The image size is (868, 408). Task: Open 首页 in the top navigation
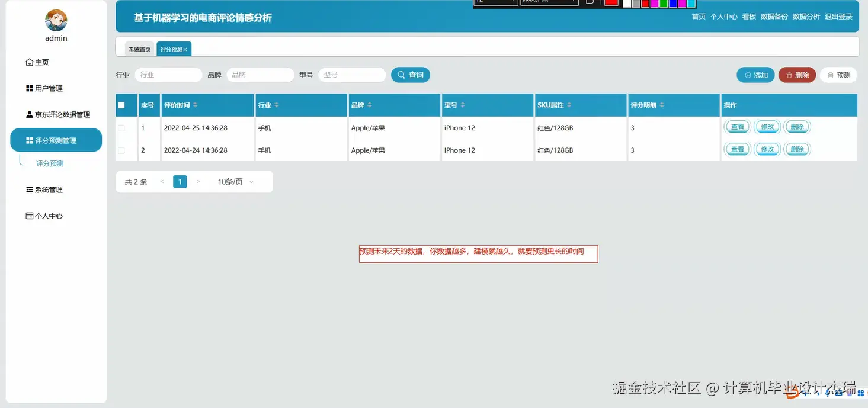point(699,17)
